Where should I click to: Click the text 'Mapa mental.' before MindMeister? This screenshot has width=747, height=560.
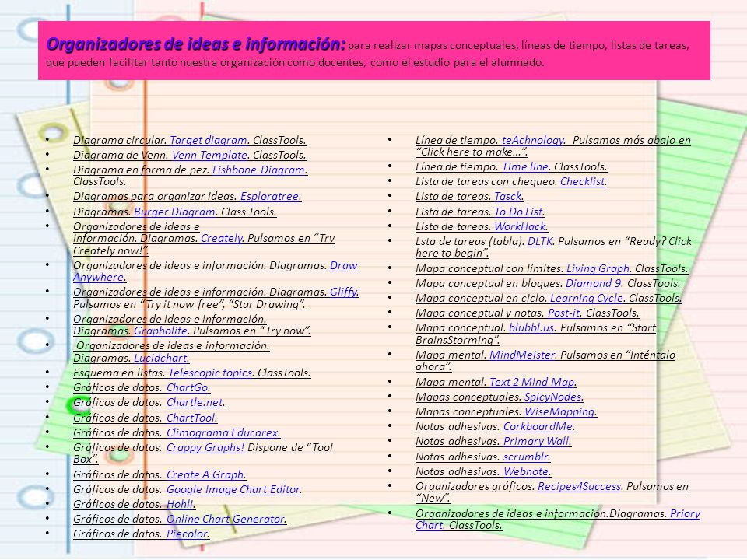coord(451,355)
